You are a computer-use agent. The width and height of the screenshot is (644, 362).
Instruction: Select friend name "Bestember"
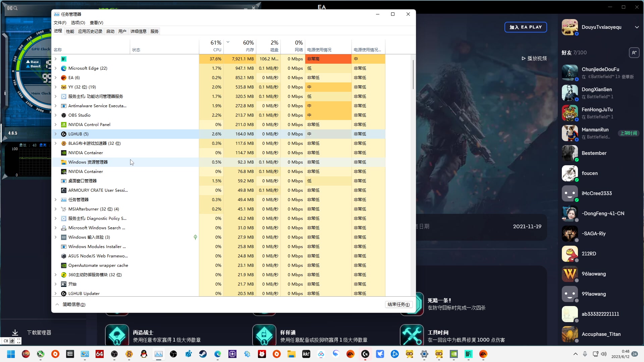594,153
